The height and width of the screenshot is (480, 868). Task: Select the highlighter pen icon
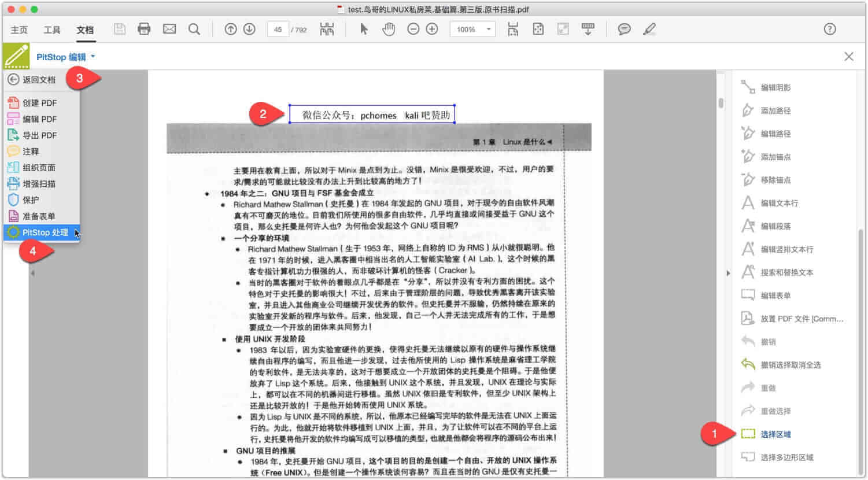click(x=649, y=29)
